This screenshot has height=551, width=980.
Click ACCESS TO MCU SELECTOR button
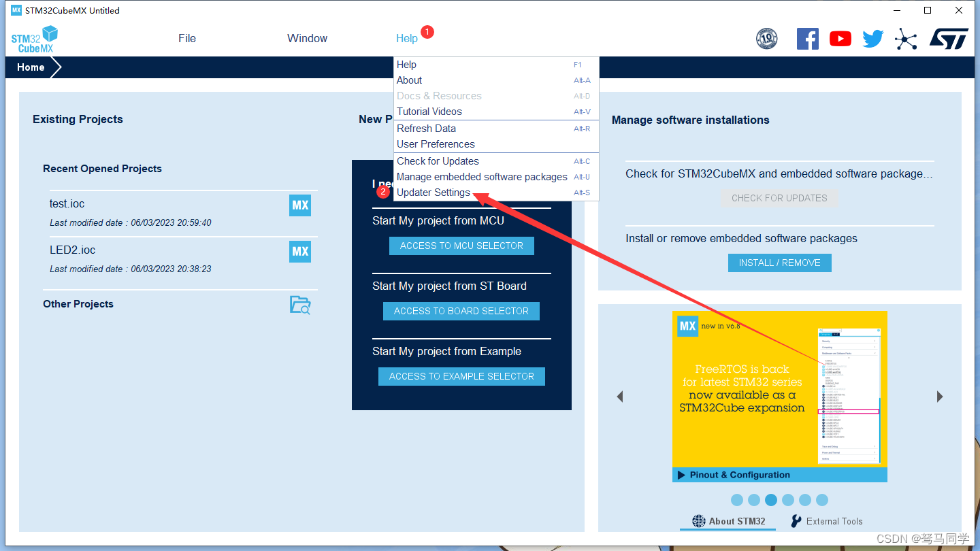pyautogui.click(x=461, y=246)
